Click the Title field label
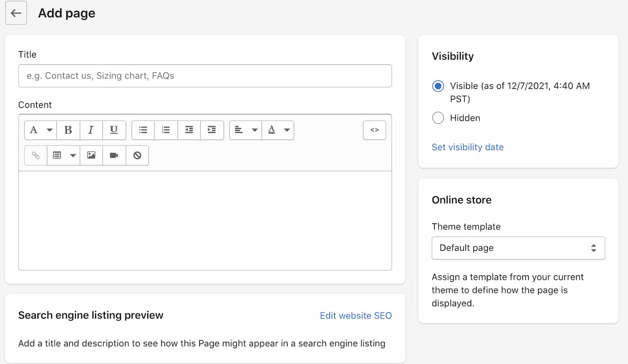 coord(27,55)
